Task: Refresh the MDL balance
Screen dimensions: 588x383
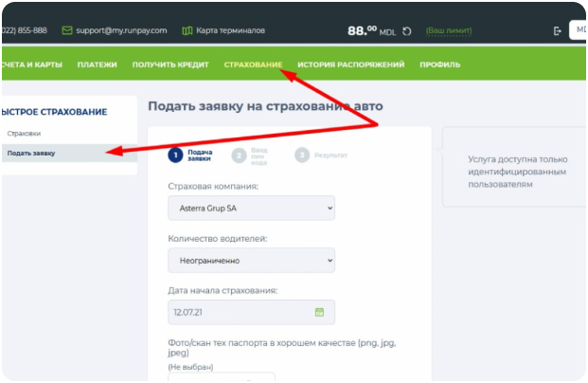Action: [x=406, y=30]
